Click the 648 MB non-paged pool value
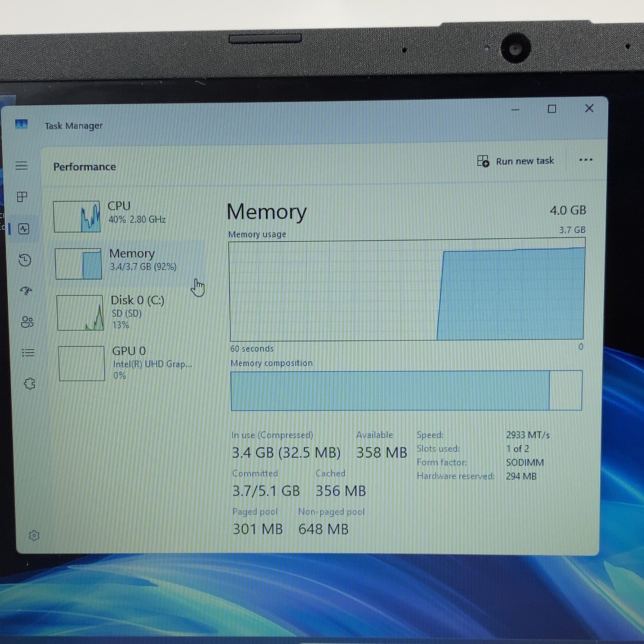Viewport: 644px width, 644px height. [x=323, y=529]
